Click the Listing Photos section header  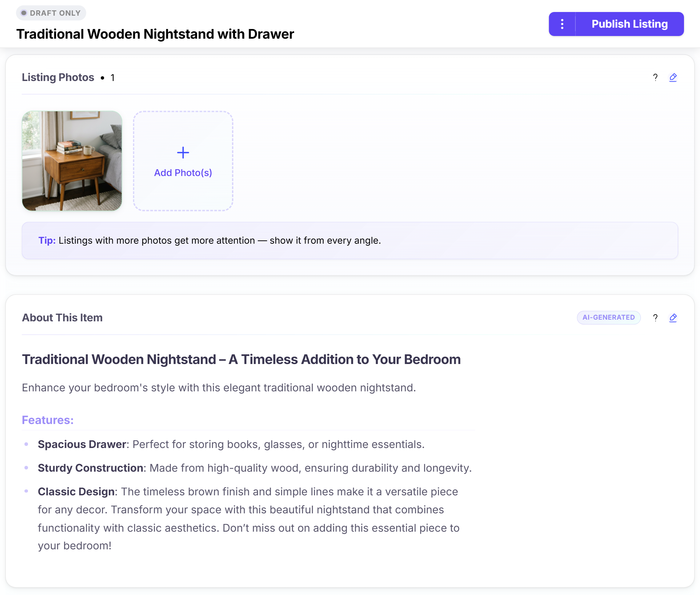pos(58,77)
